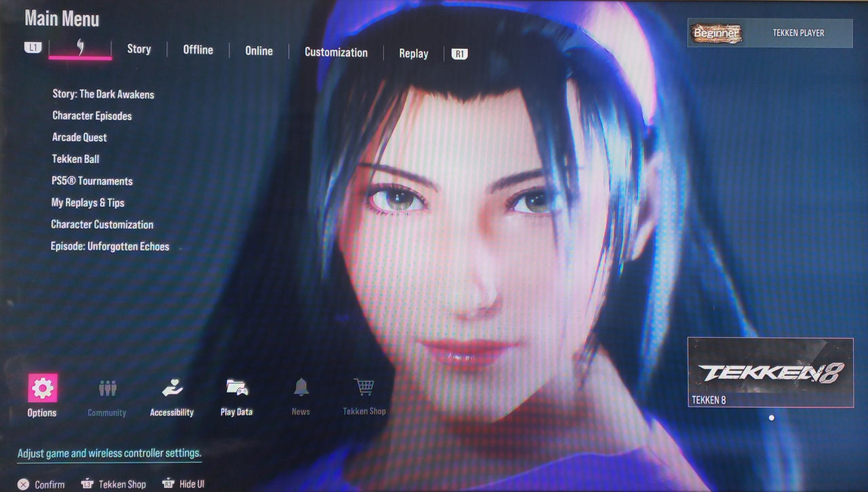Image resolution: width=868 pixels, height=492 pixels.
Task: Open Episode: Unforgotten Echoes
Action: [x=110, y=246]
